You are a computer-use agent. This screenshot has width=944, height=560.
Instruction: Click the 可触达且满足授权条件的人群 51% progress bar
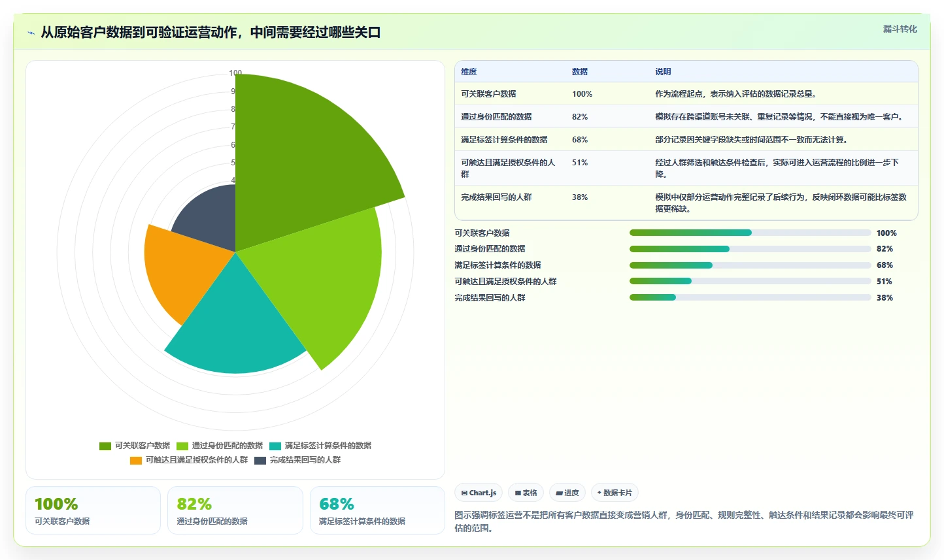tap(750, 281)
